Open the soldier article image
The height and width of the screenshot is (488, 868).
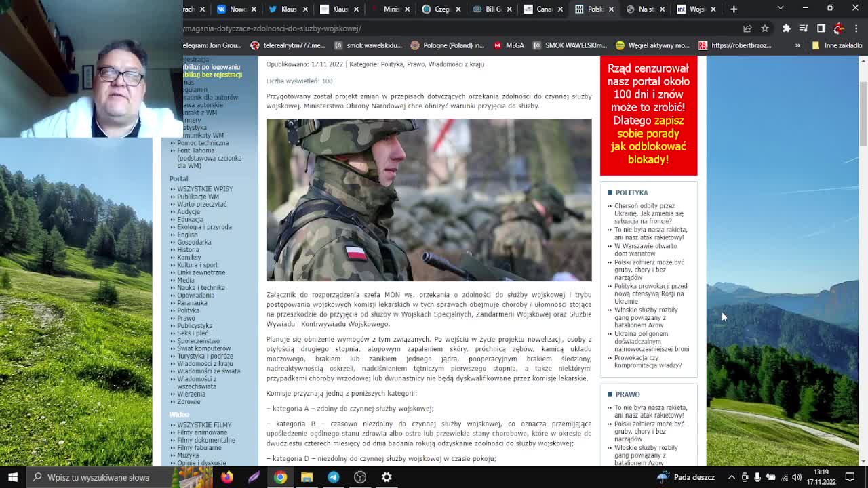[x=429, y=200]
